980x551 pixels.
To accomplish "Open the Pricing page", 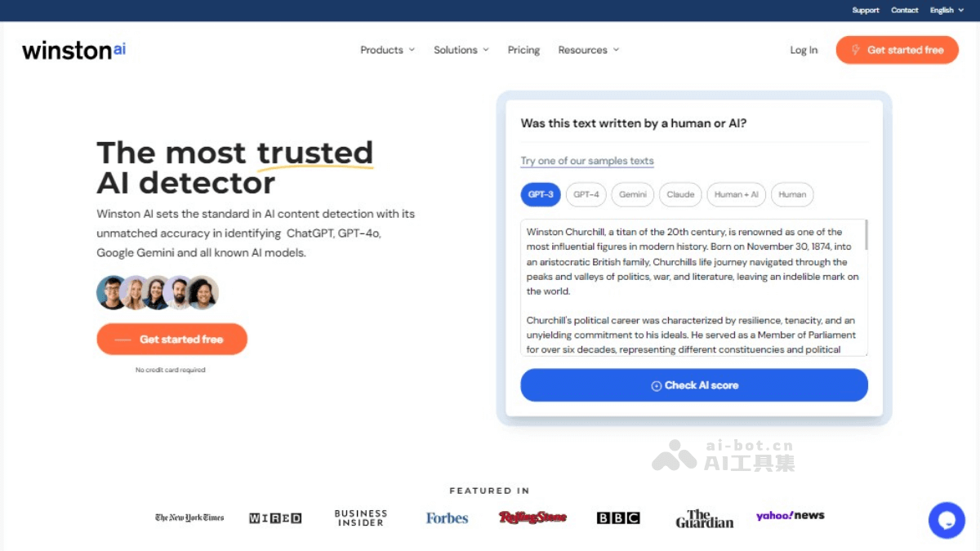I will (x=523, y=50).
